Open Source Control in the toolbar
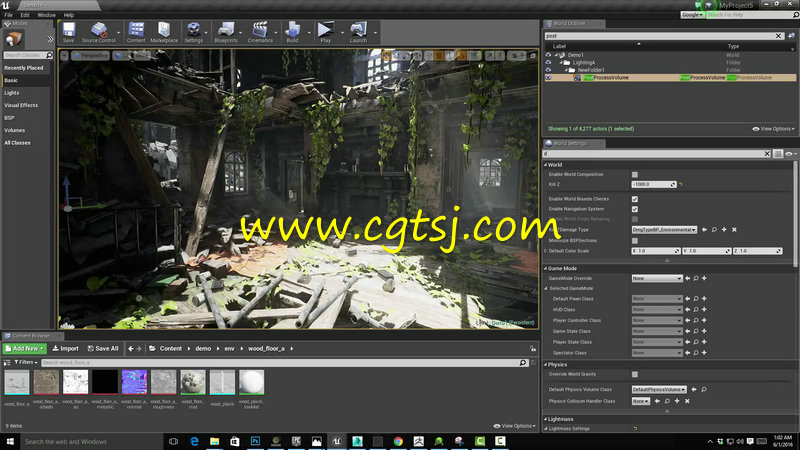This screenshot has width=800, height=450. click(99, 32)
